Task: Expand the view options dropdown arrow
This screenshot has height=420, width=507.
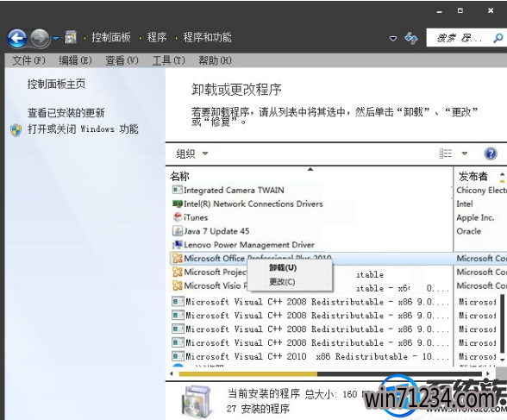Action: (x=465, y=154)
